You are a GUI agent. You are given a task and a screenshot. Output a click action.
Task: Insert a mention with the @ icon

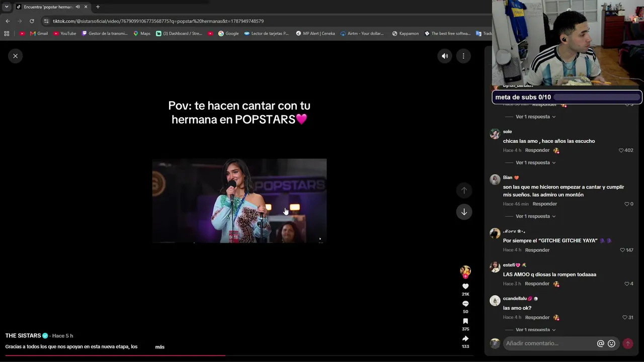pos(600,343)
